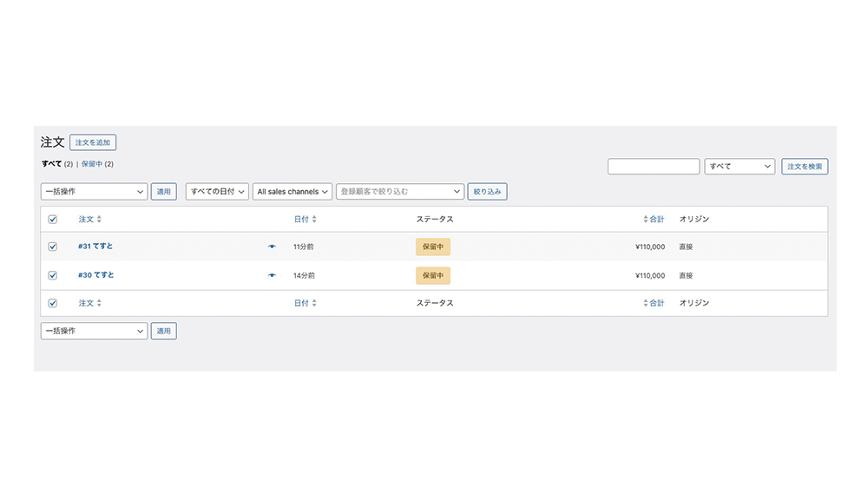
Task: Select the すべて (2) filter tab
Action: click(51, 164)
